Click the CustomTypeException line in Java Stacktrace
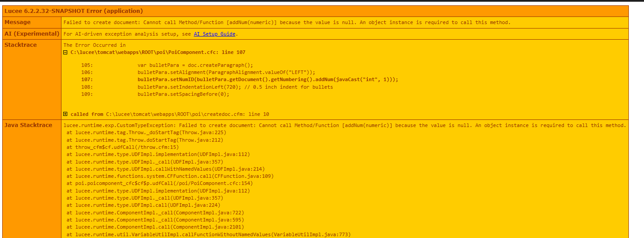The height and width of the screenshot is (238, 644). coord(345,125)
